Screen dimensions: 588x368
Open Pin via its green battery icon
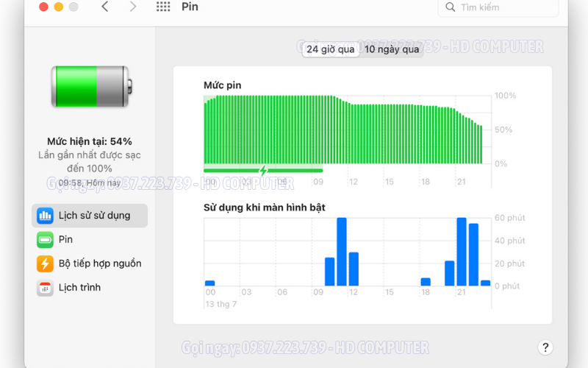pos(46,240)
